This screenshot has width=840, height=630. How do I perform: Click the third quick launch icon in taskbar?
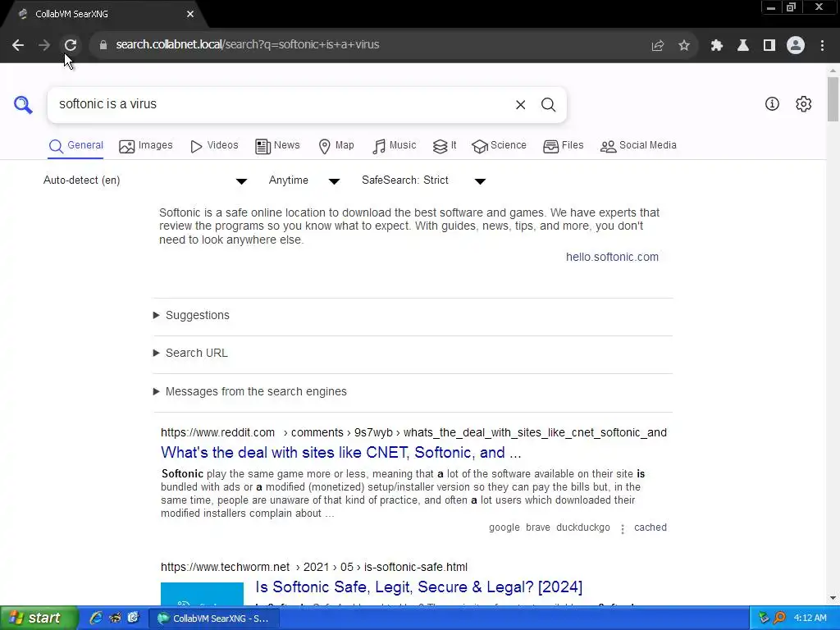click(133, 618)
